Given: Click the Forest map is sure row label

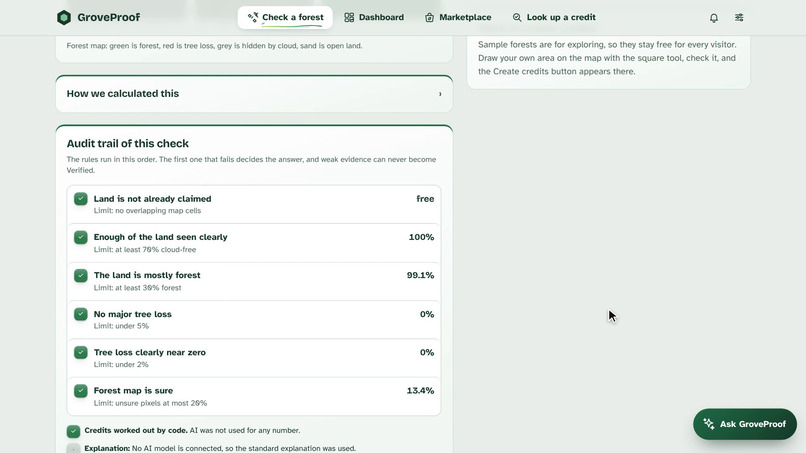Looking at the screenshot, I should pos(133,390).
